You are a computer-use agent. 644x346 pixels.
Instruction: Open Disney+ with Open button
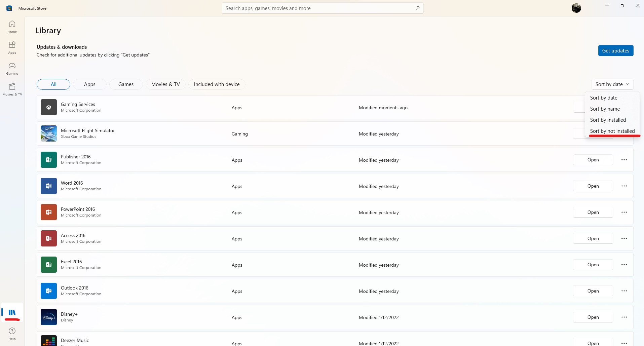point(593,317)
